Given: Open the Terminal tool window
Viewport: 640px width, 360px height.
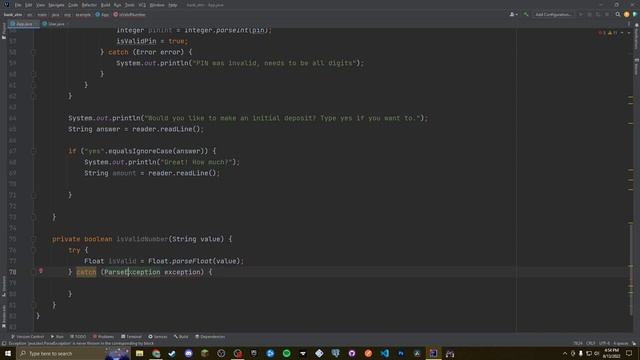Looking at the screenshot, I should [131, 337].
